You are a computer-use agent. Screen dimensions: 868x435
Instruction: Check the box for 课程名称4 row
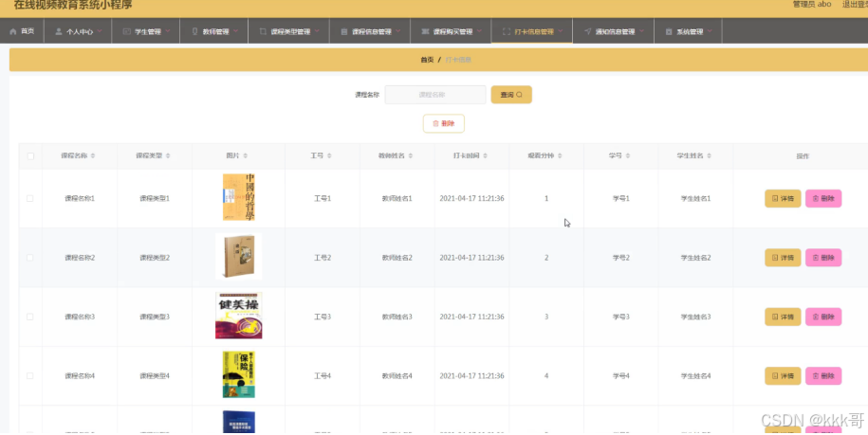[x=30, y=376]
